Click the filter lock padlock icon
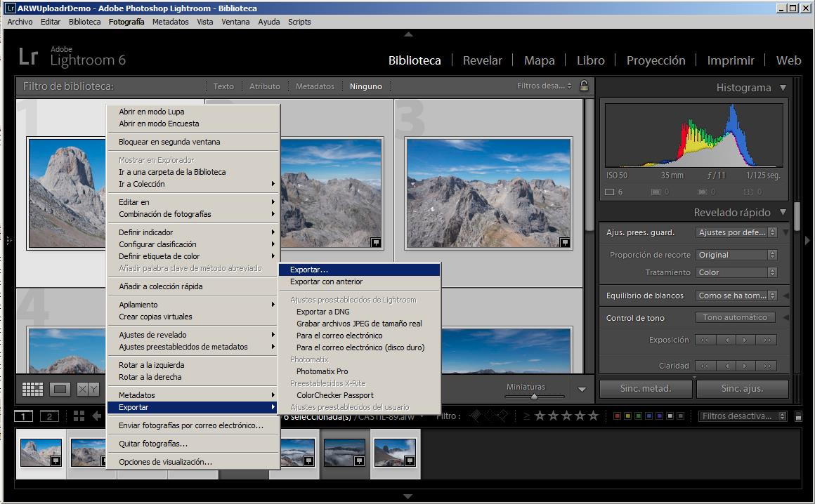 click(x=585, y=86)
